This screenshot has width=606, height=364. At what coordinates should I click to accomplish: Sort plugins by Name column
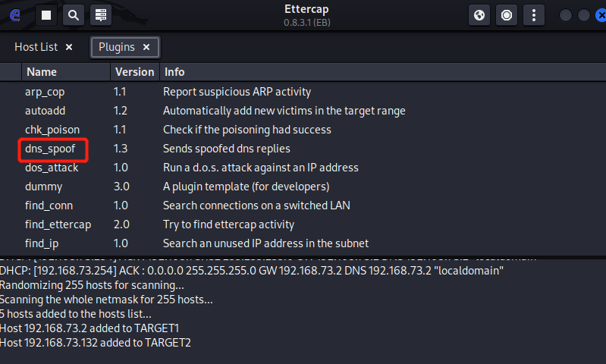coord(42,72)
